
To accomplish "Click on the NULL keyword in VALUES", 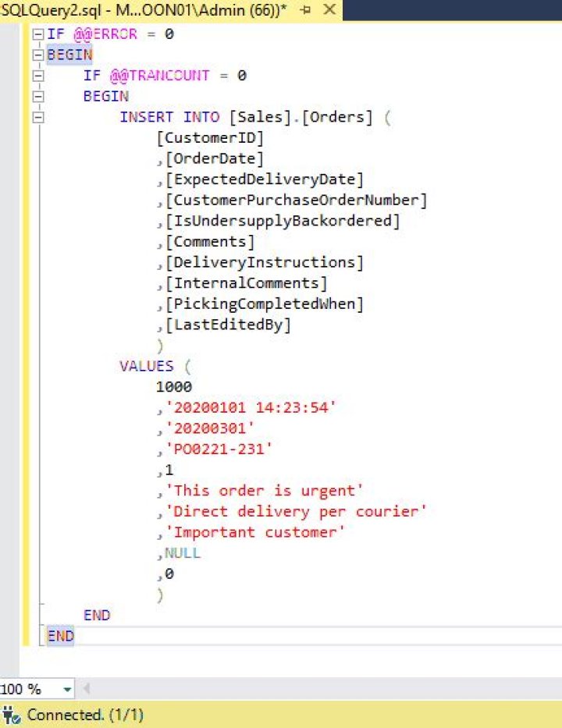I will [x=182, y=553].
